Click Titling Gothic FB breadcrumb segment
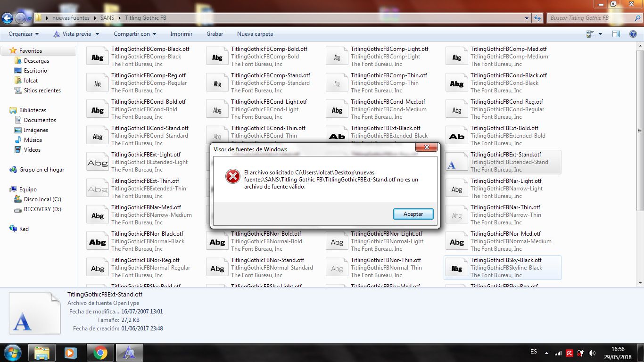The width and height of the screenshot is (644, 362). [145, 18]
